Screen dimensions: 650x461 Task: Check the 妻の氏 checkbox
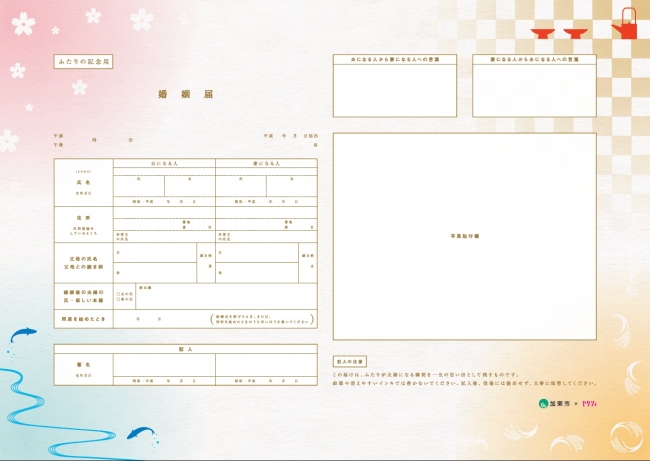click(117, 298)
